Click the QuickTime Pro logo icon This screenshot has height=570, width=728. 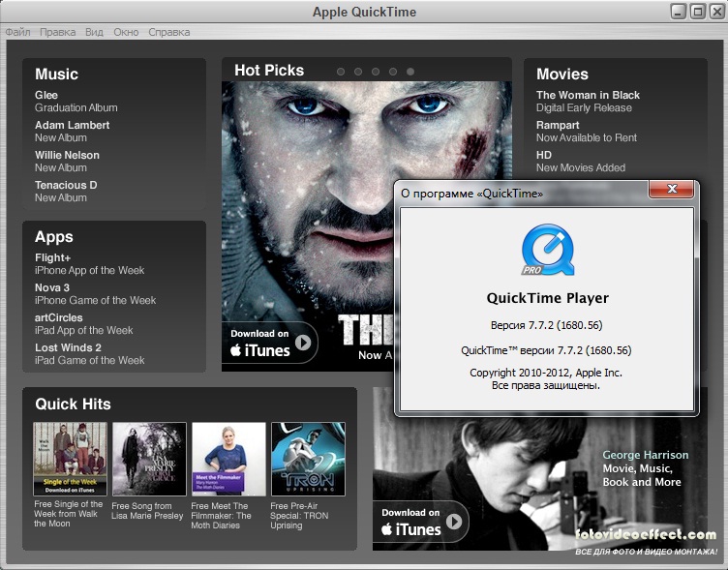pos(548,250)
